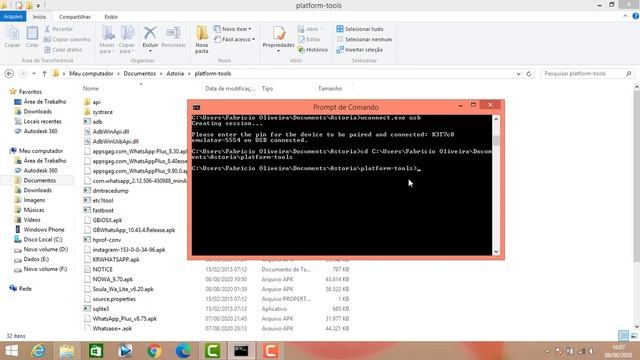Sort by the Tamanho column header
640x360 pixels.
click(330, 88)
